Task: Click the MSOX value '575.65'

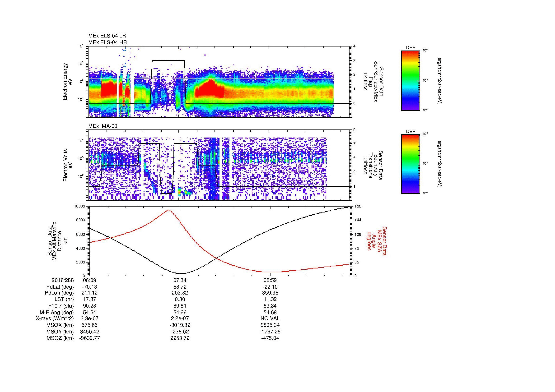Action: click(89, 325)
